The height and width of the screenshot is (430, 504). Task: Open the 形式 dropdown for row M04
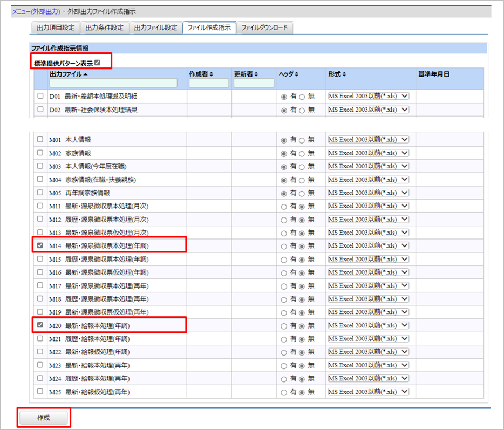(x=369, y=179)
